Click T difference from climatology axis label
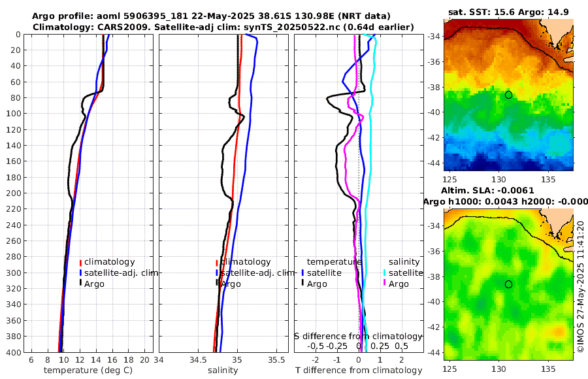Viewport: 588px width, 379px height. (359, 371)
